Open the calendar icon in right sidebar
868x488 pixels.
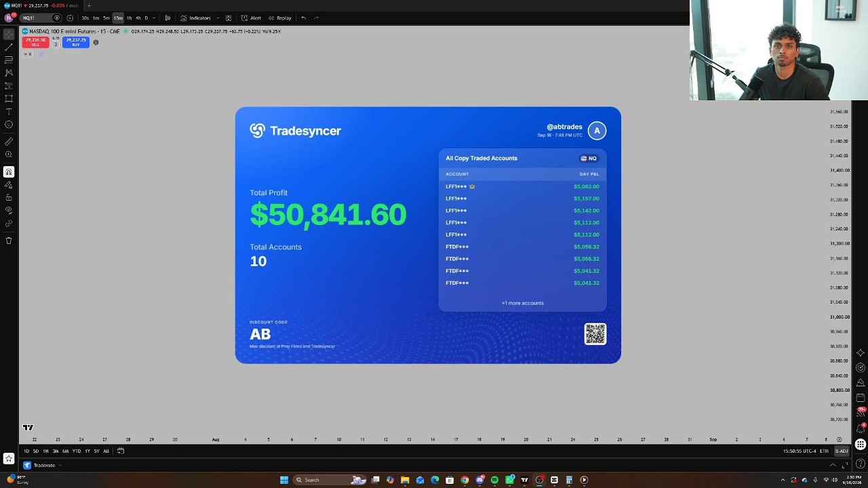861,398
